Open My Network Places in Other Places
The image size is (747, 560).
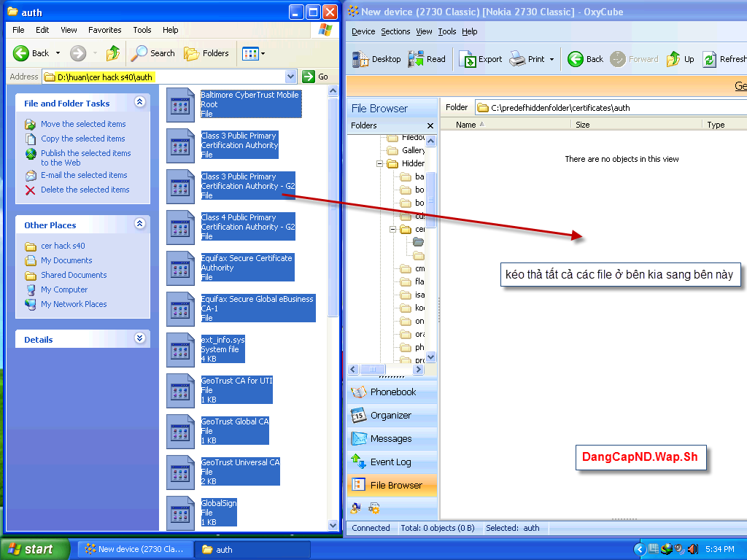tap(74, 304)
